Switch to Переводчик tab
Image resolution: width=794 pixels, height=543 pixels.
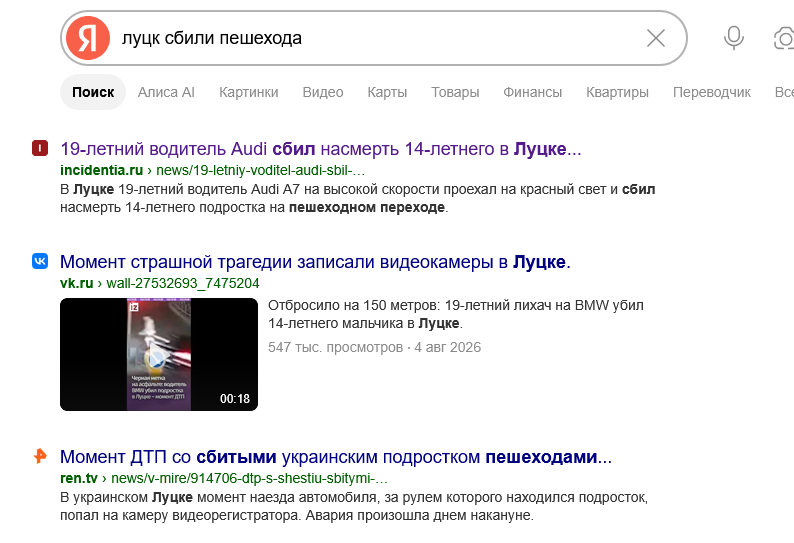711,92
